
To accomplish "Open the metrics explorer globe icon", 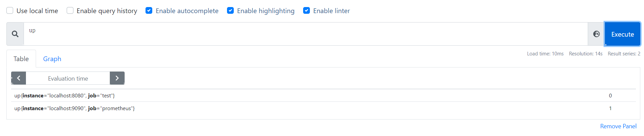I will [596, 34].
